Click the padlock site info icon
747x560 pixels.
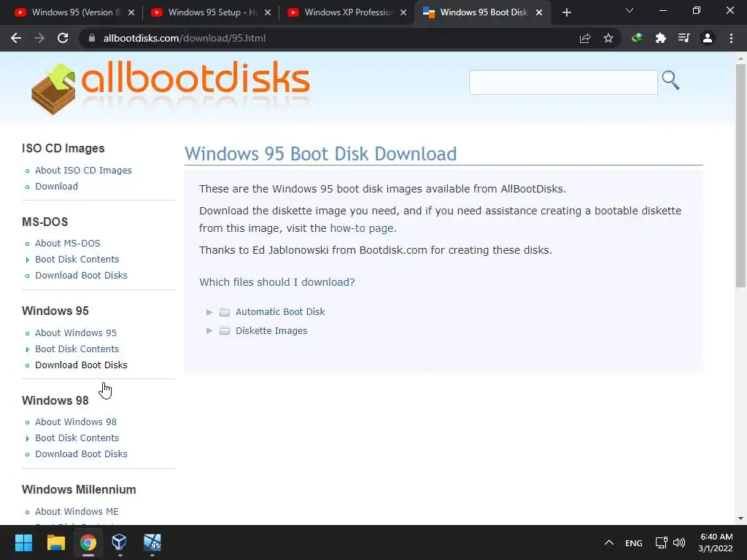click(92, 38)
